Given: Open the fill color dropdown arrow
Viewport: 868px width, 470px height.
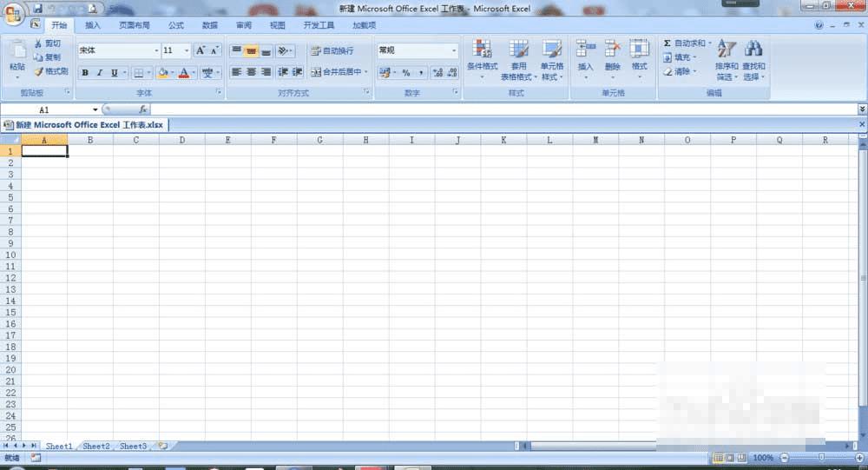Looking at the screenshot, I should (172, 73).
